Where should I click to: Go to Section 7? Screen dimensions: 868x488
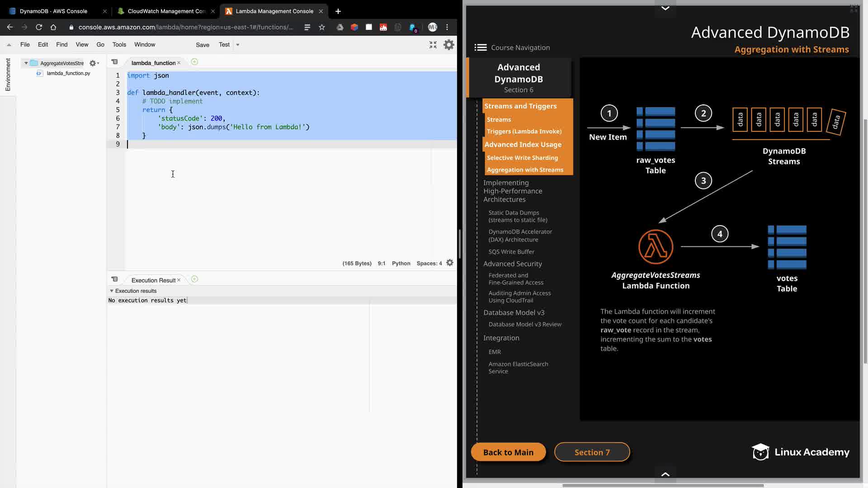pyautogui.click(x=592, y=452)
